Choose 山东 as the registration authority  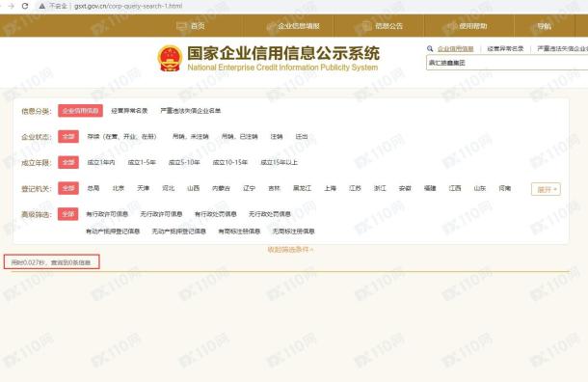(x=480, y=188)
